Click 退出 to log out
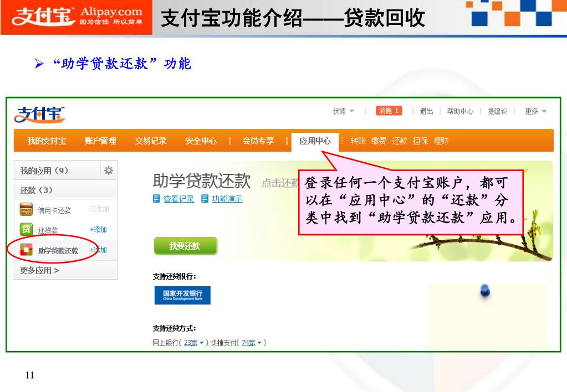The image size is (567, 392). click(x=426, y=111)
